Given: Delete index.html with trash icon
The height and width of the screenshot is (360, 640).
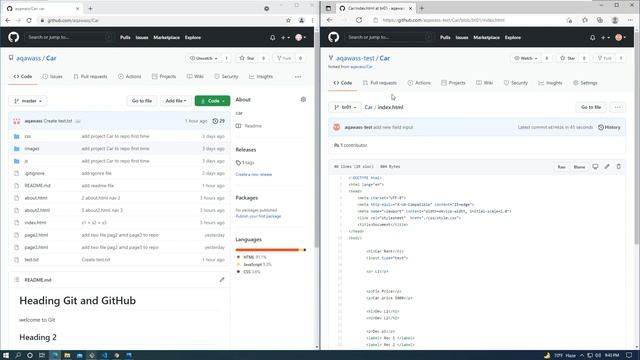Looking at the screenshot, I should tap(618, 167).
